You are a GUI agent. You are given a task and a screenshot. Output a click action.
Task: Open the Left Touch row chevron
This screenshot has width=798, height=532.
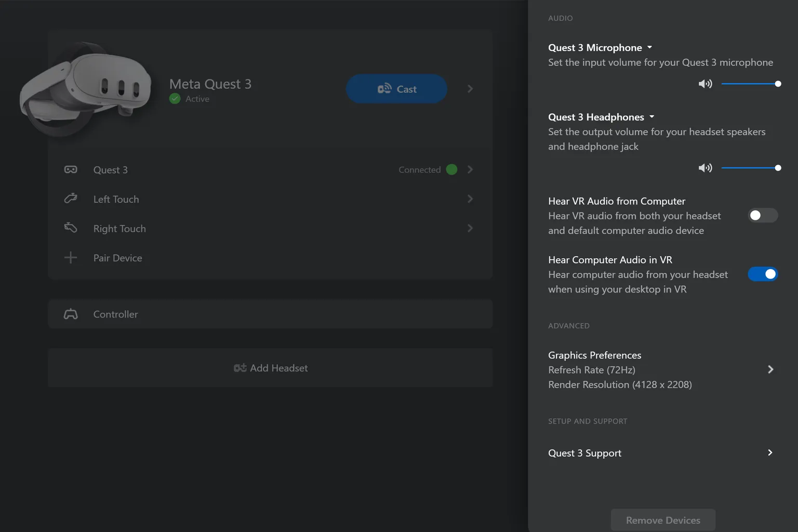(470, 199)
